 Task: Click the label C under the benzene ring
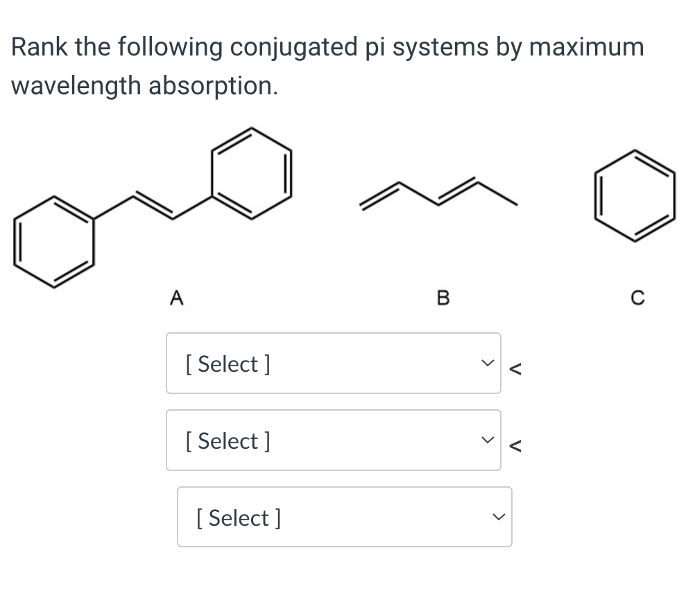point(637,298)
